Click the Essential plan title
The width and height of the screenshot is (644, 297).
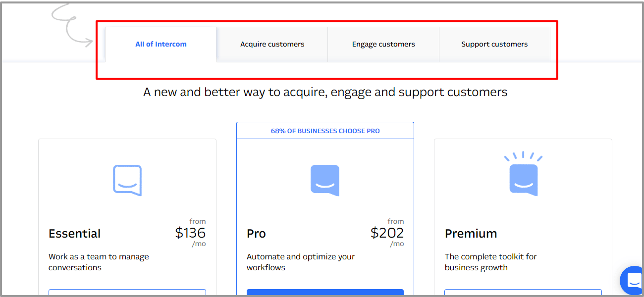coord(74,234)
